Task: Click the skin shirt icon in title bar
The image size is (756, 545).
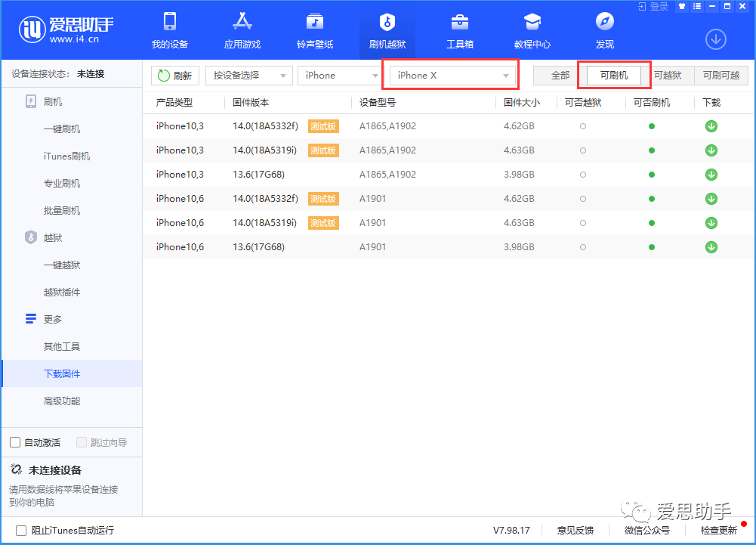Action: [x=682, y=6]
